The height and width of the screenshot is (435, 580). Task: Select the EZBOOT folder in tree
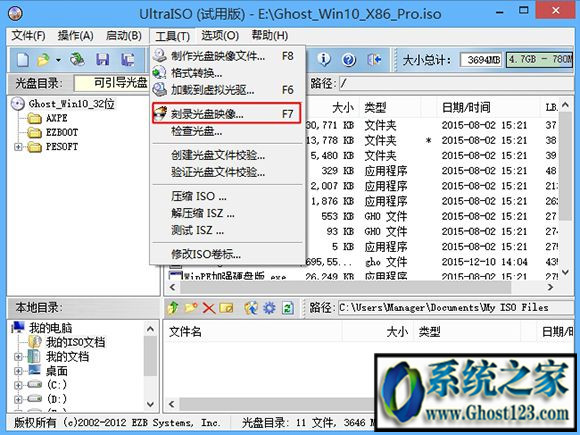[62, 132]
